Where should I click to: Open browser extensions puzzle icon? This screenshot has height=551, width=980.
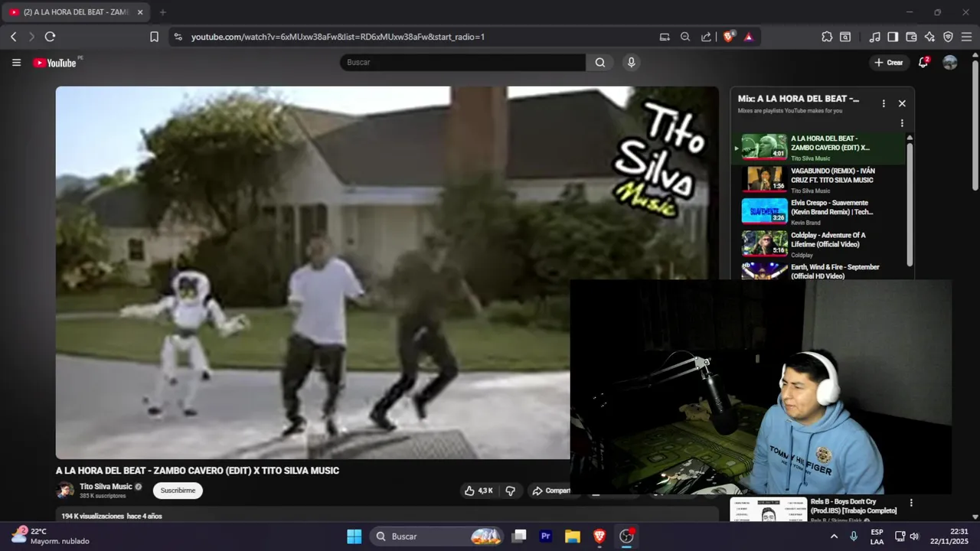(827, 37)
